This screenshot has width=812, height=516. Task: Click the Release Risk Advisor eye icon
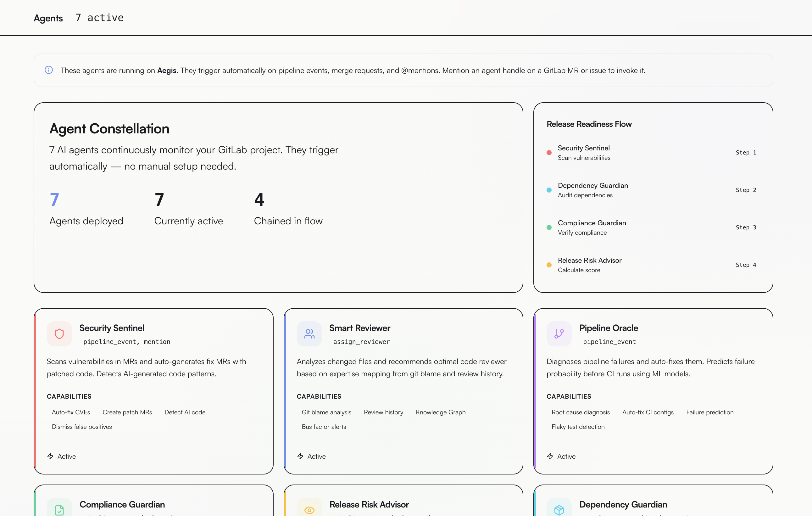309,510
